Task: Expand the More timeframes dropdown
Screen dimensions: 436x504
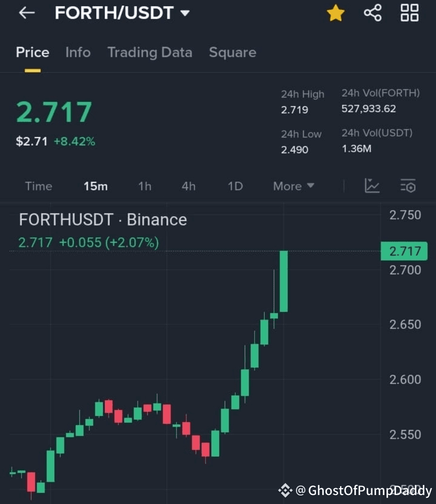Action: [293, 186]
